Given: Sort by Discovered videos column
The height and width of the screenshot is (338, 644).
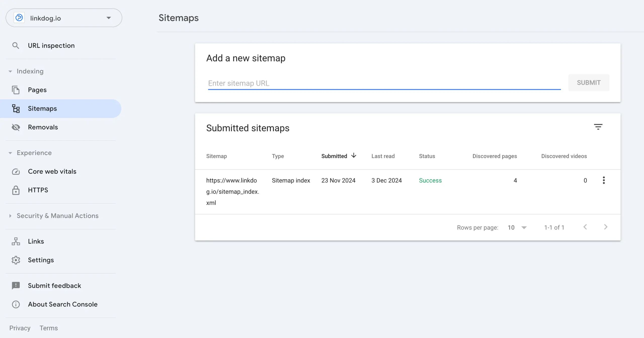Looking at the screenshot, I should (564, 156).
